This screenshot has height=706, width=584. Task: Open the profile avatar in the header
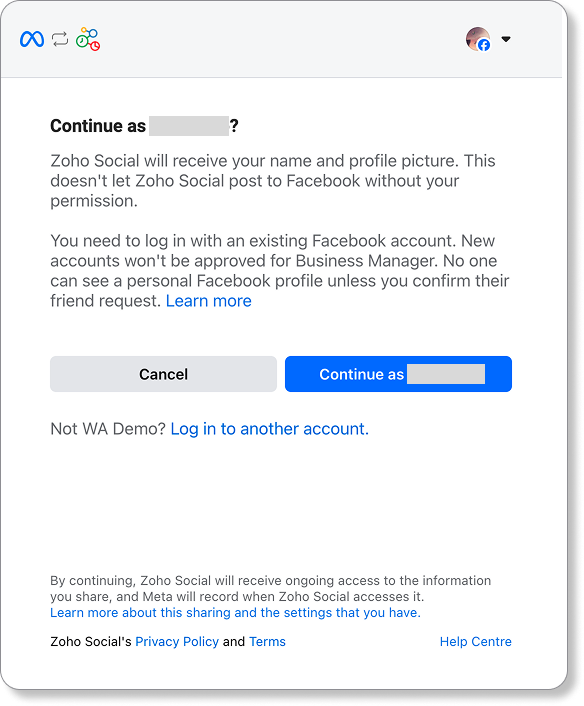[478, 39]
